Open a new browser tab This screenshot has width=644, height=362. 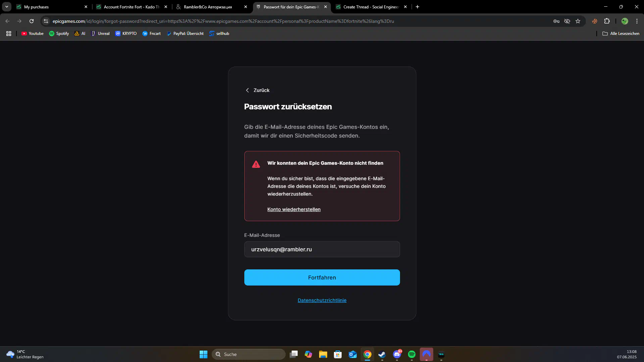417,7
